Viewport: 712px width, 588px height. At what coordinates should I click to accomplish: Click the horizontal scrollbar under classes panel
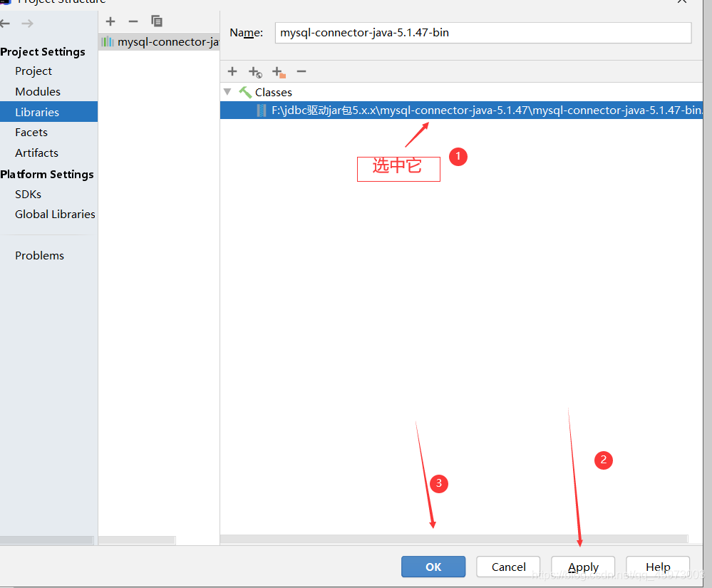[454, 539]
